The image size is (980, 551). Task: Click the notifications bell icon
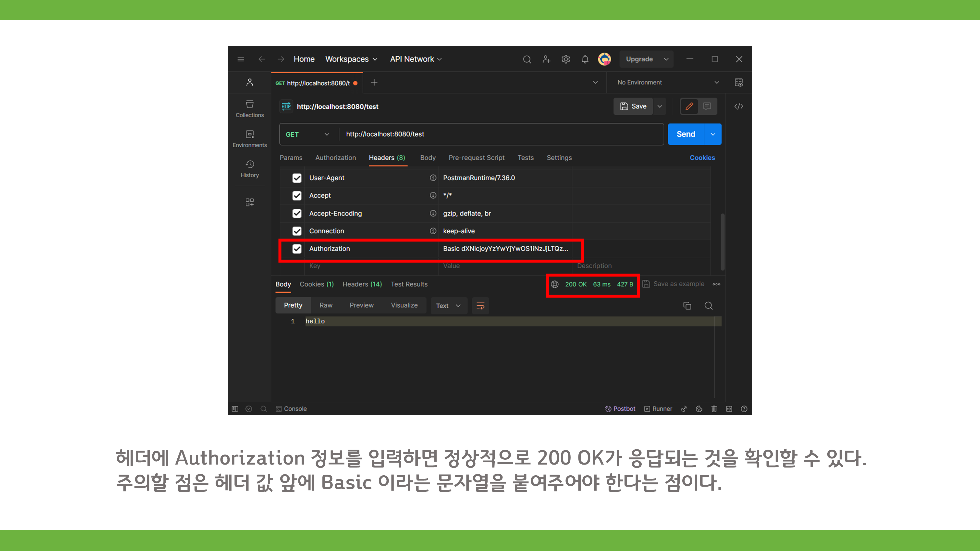coord(585,59)
